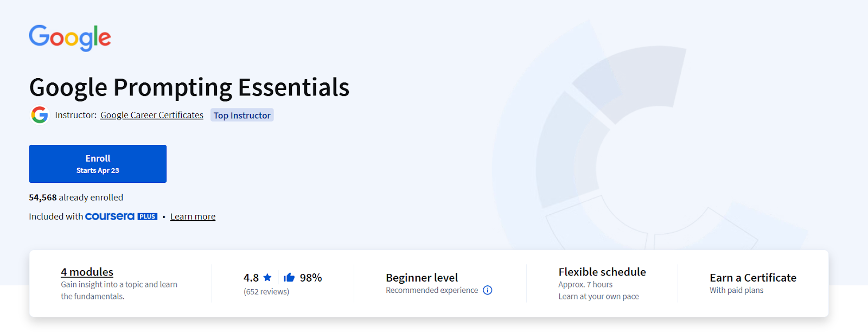Open the 4 modules link

[87, 272]
